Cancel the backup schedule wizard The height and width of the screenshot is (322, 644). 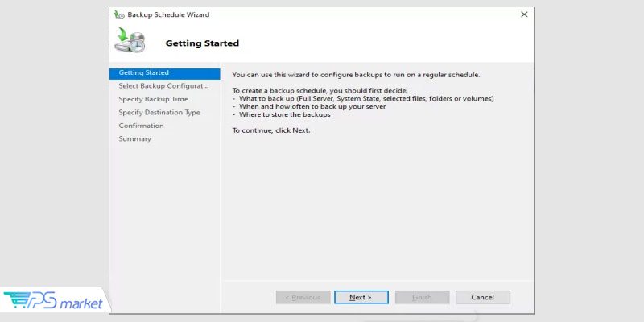pyautogui.click(x=482, y=297)
